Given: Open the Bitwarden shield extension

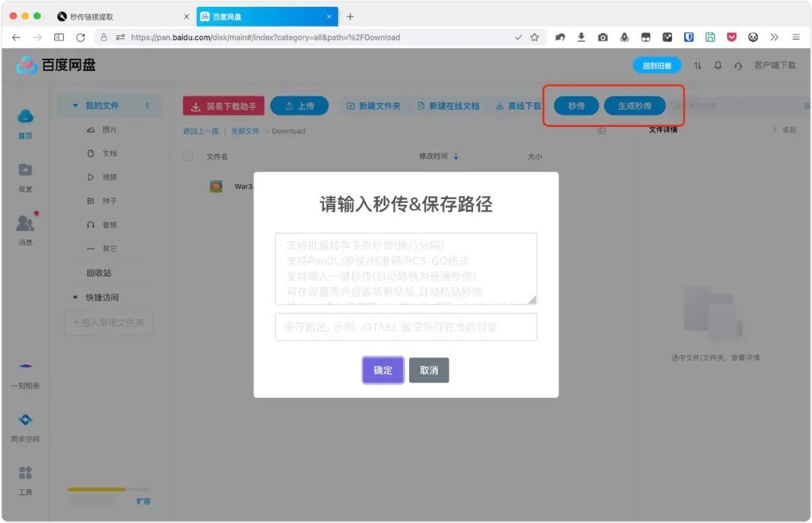Looking at the screenshot, I should [688, 38].
